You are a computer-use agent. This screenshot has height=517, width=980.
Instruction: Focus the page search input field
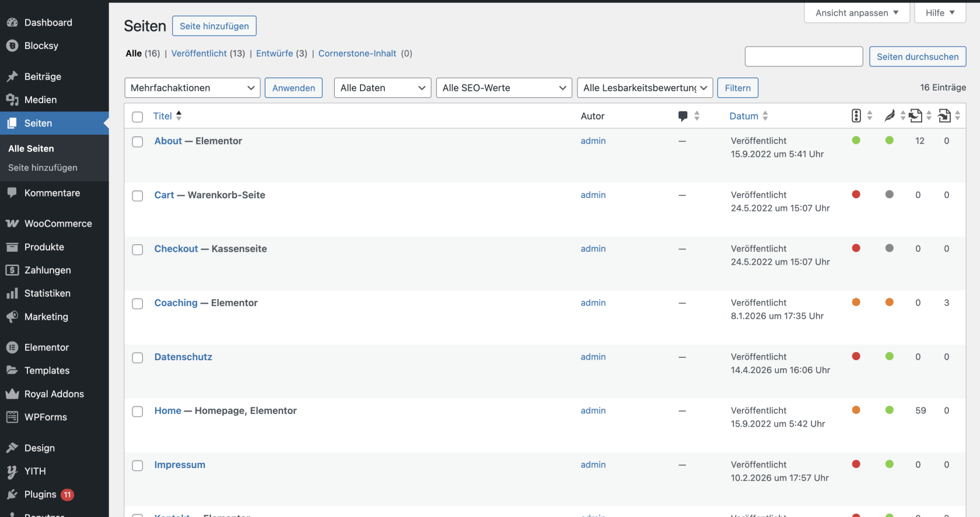click(x=804, y=57)
